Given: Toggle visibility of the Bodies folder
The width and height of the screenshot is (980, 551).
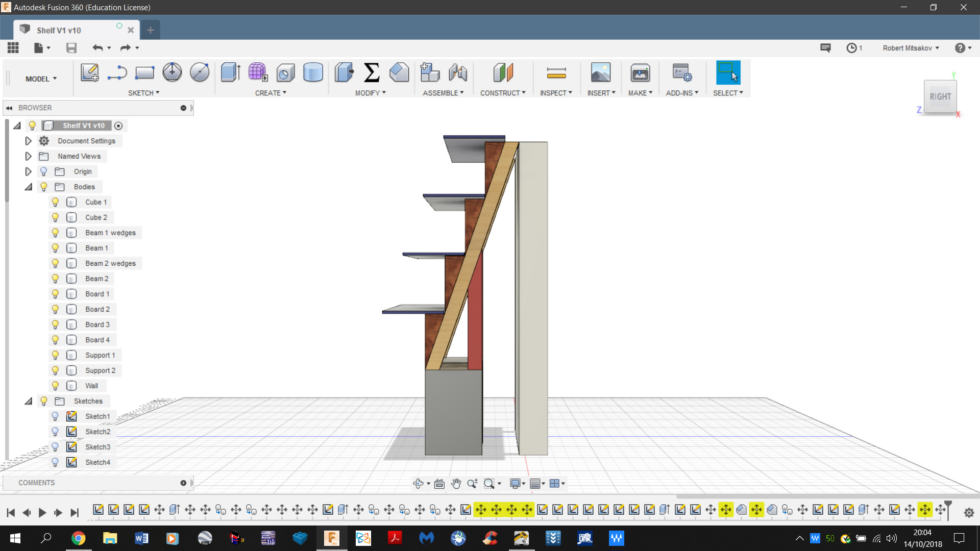Looking at the screenshot, I should coord(44,187).
